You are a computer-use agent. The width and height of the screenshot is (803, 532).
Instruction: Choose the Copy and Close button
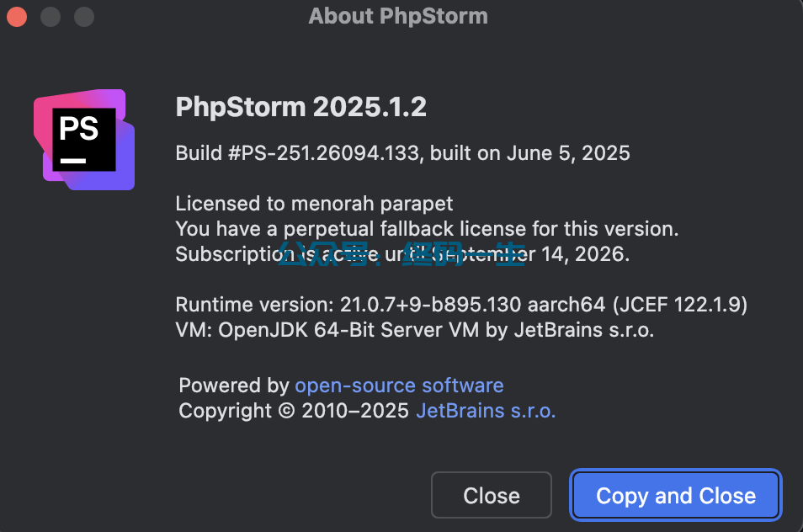coord(676,495)
